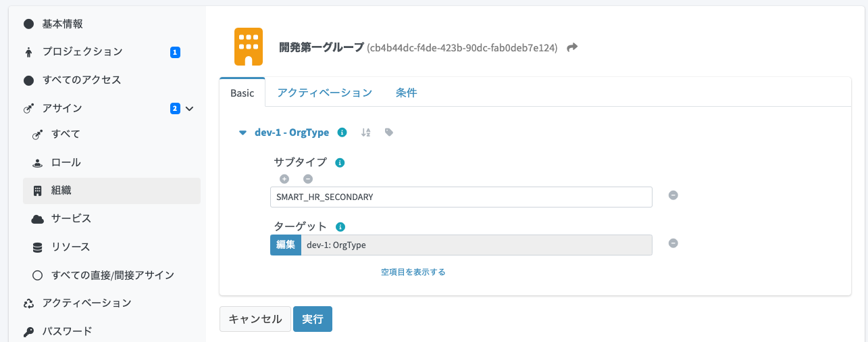
Task: Focus the SMART_HR_SECONDARY text field
Action: [x=461, y=197]
